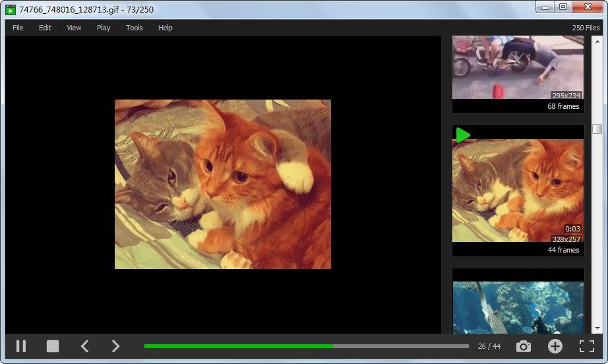Click the '44 frames' label

click(563, 250)
